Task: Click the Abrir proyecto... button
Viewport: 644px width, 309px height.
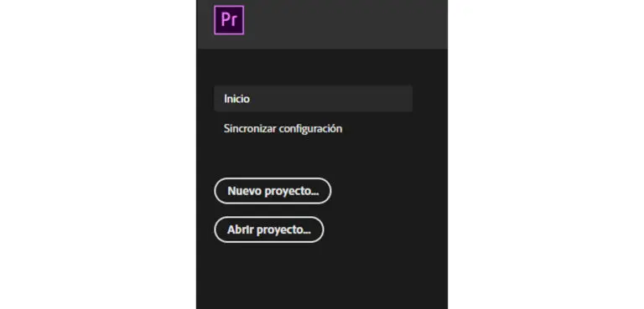Action: [x=269, y=229]
